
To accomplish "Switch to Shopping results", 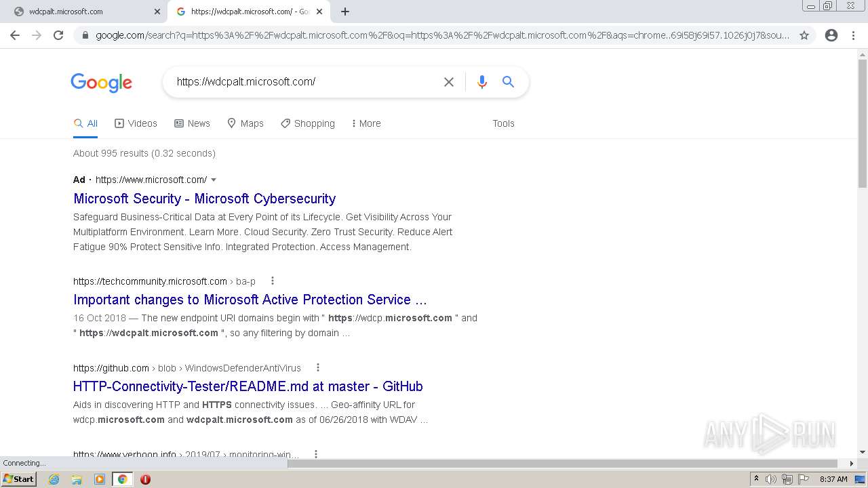I will point(308,123).
